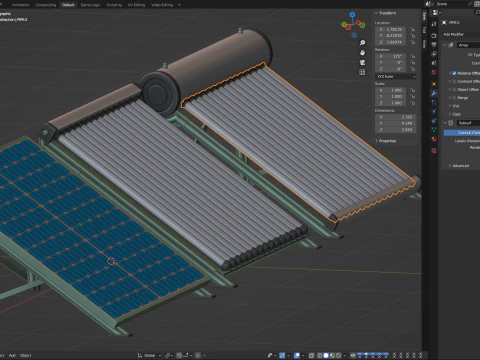Open the Material properties tab icon
Viewport: 480px width, 360px height.
434,139
